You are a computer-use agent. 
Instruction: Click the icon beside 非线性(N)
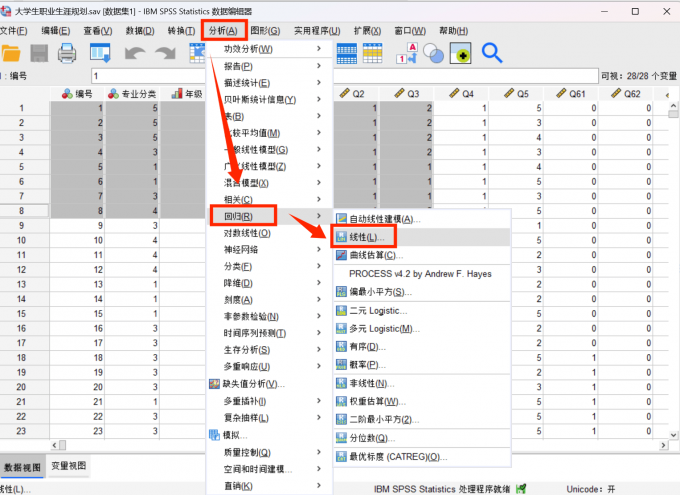(341, 384)
